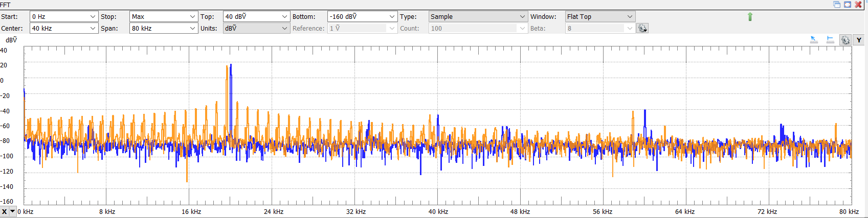Open the Units dropdown
The height and width of the screenshot is (218, 868).
point(285,29)
